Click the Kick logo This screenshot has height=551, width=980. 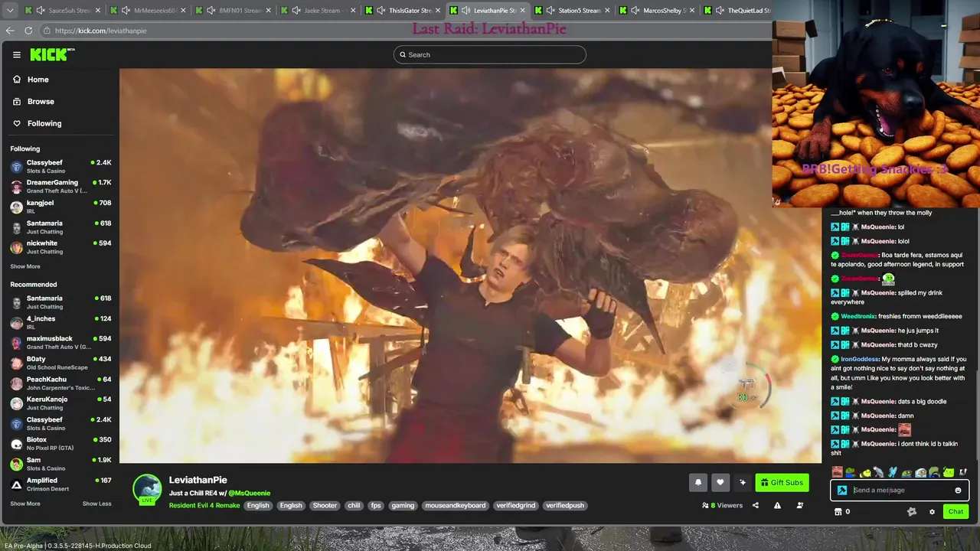pyautogui.click(x=52, y=54)
